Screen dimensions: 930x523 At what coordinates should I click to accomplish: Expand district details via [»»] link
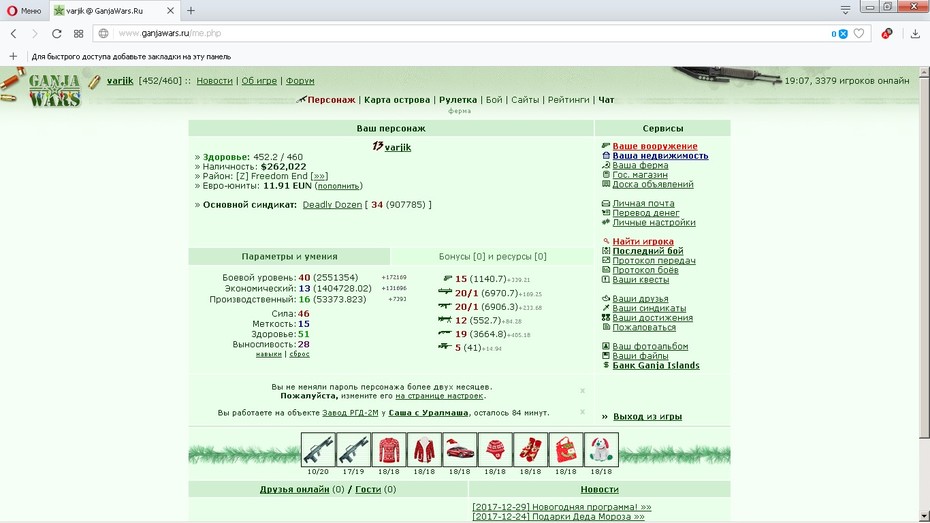pos(319,176)
